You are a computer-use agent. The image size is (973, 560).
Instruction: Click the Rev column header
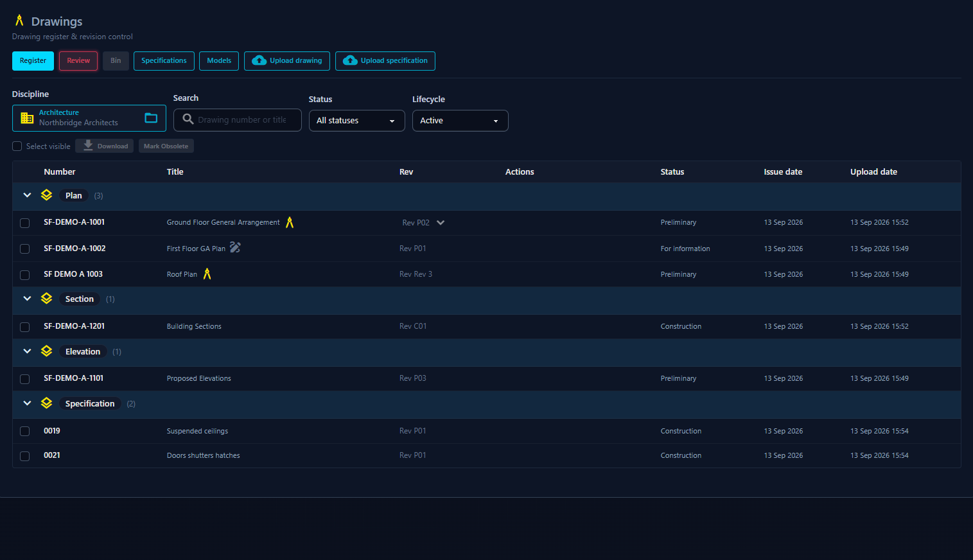tap(407, 172)
